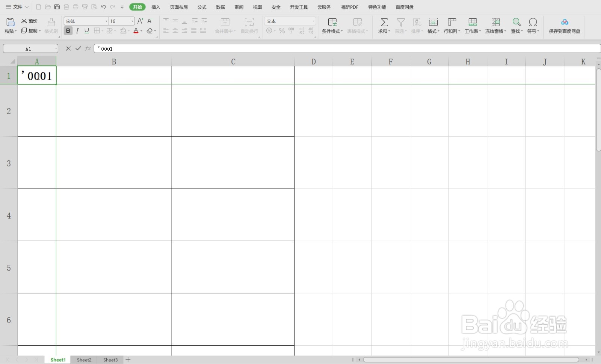Click the font color A swatch
The height and width of the screenshot is (364, 601).
click(136, 31)
